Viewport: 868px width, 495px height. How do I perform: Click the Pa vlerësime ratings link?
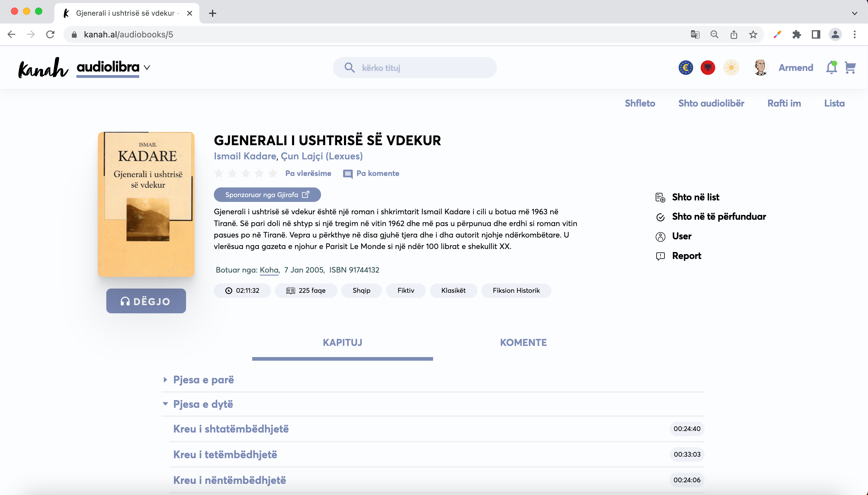[308, 173]
